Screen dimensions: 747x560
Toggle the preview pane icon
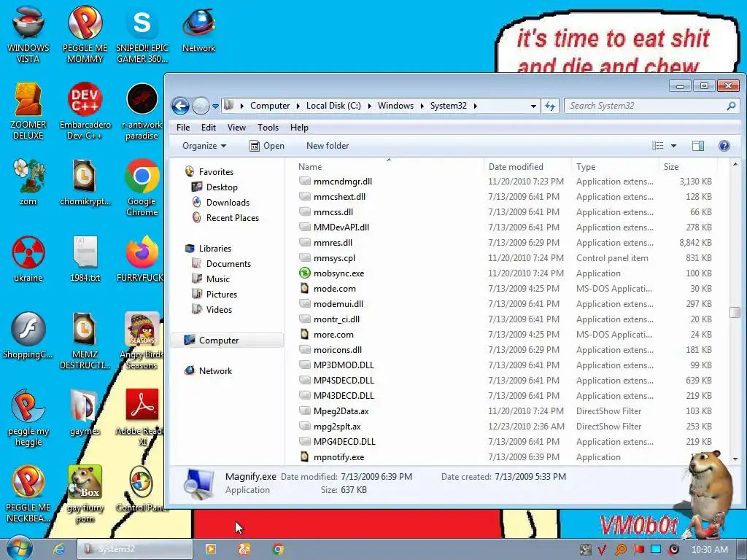pyautogui.click(x=698, y=146)
